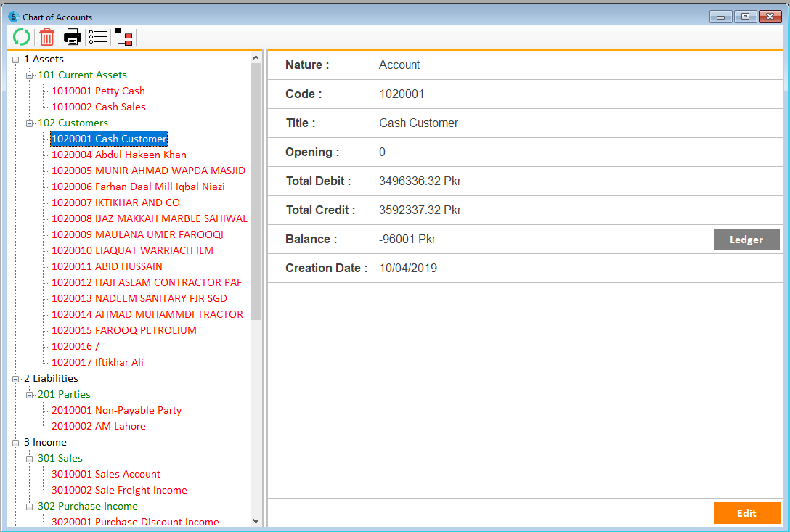Collapse the 1 Assets node

(16, 60)
